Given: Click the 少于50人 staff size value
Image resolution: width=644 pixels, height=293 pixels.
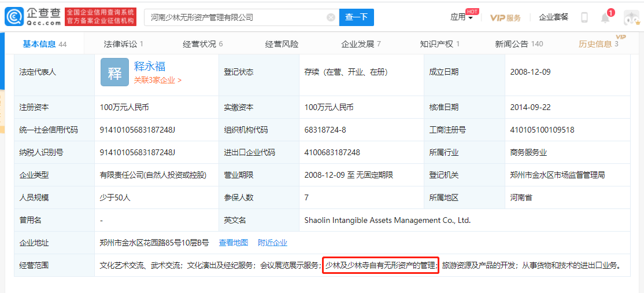Looking at the screenshot, I should [x=115, y=198].
